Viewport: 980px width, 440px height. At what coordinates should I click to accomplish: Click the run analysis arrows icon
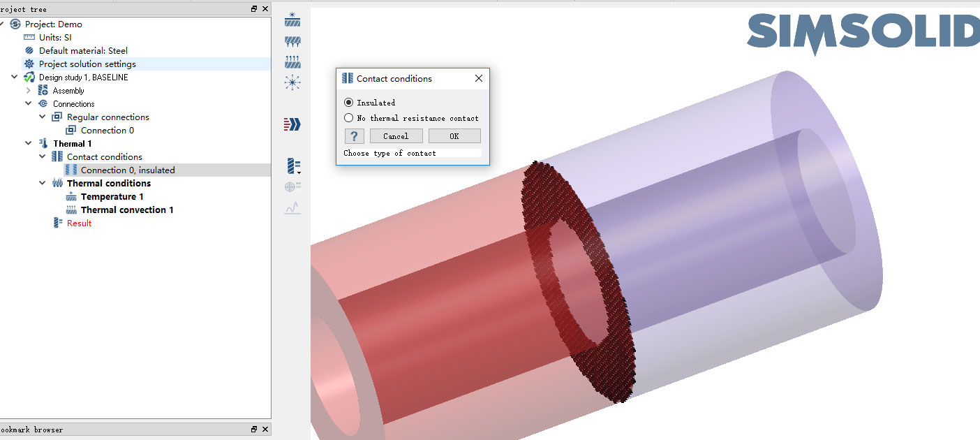click(x=292, y=124)
